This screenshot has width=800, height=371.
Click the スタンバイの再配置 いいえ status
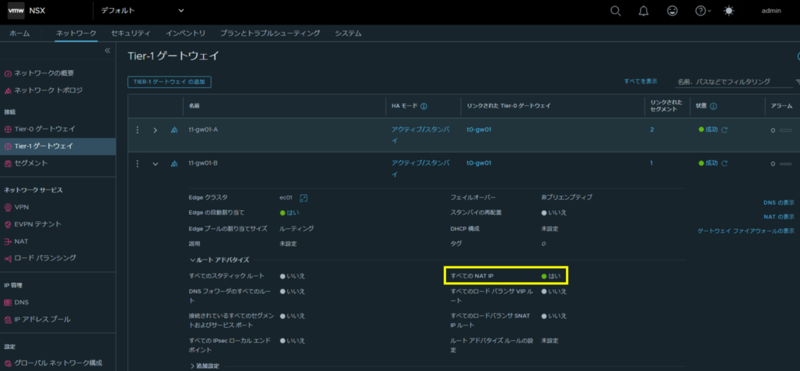tap(554, 212)
